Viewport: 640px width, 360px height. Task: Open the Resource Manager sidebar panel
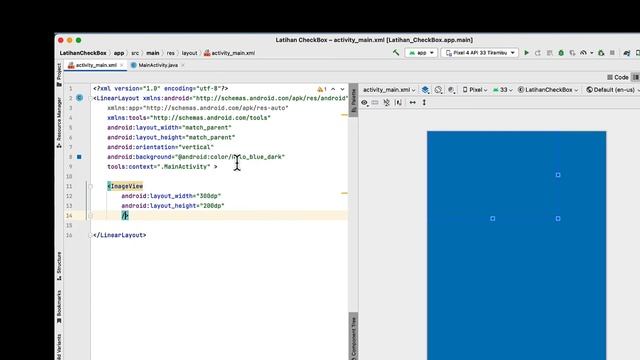point(59,122)
